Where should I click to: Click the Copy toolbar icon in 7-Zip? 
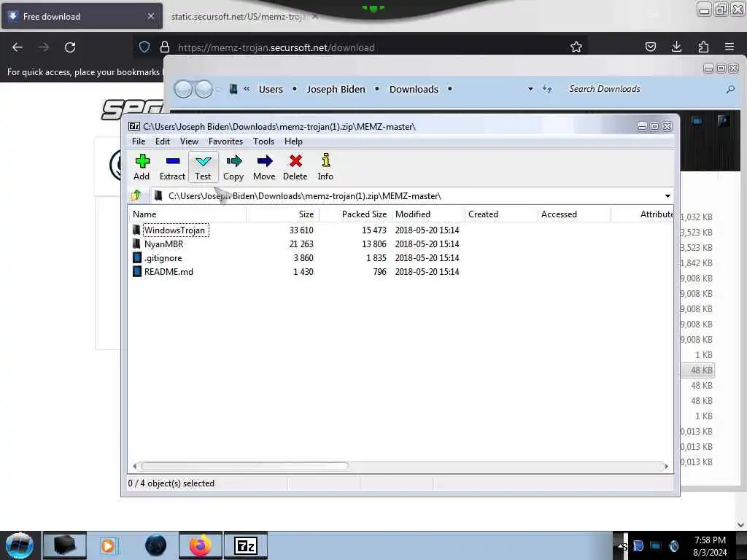(233, 167)
